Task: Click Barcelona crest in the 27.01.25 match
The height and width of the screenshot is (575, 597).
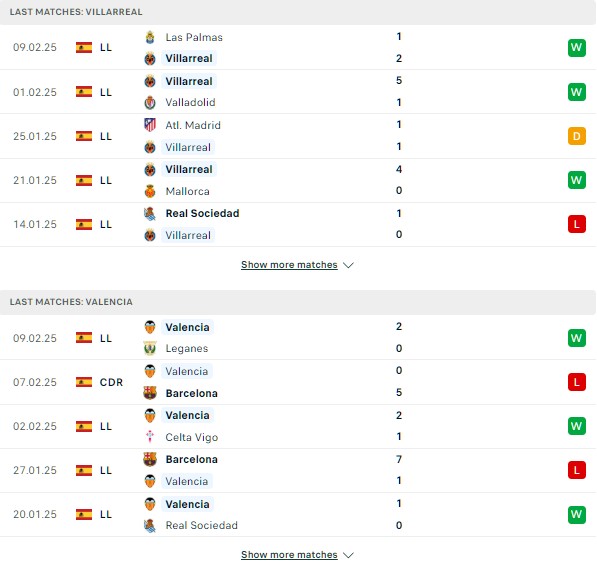Action: click(150, 459)
